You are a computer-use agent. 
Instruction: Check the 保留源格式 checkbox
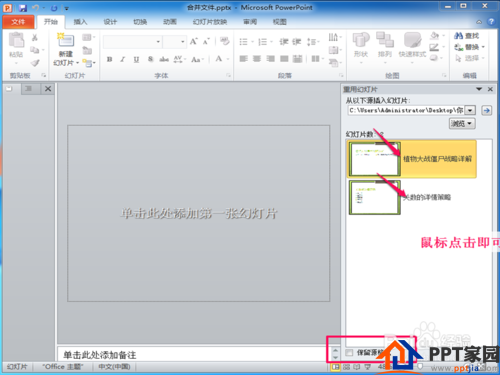[x=349, y=353]
